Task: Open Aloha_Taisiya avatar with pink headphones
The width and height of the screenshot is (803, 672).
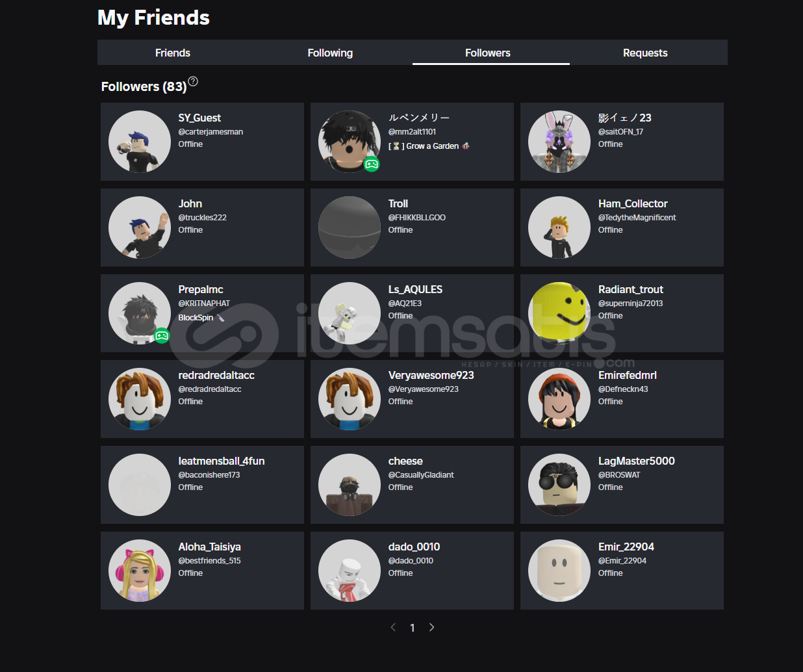Action: pyautogui.click(x=140, y=571)
